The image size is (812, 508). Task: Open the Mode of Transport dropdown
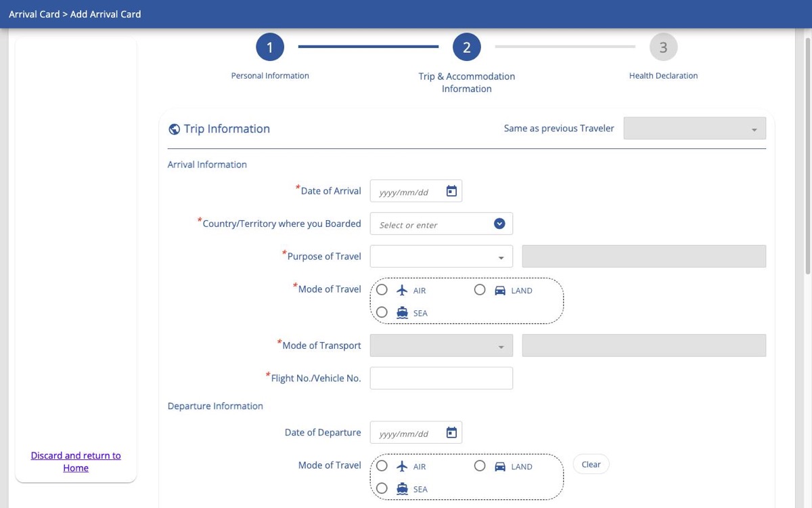coord(441,345)
